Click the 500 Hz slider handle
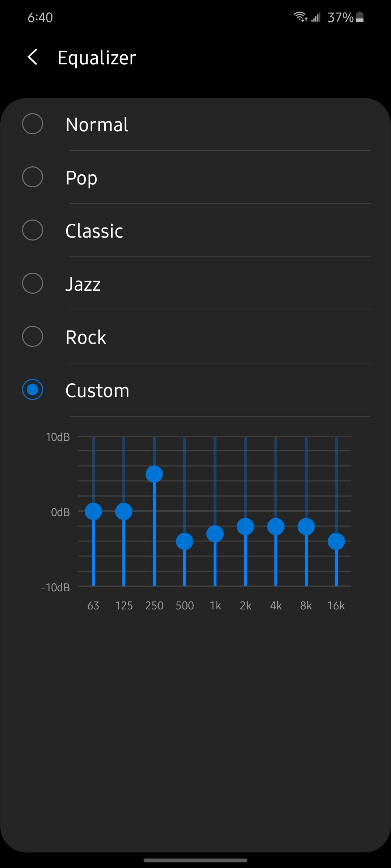Image resolution: width=391 pixels, height=868 pixels. [x=185, y=541]
